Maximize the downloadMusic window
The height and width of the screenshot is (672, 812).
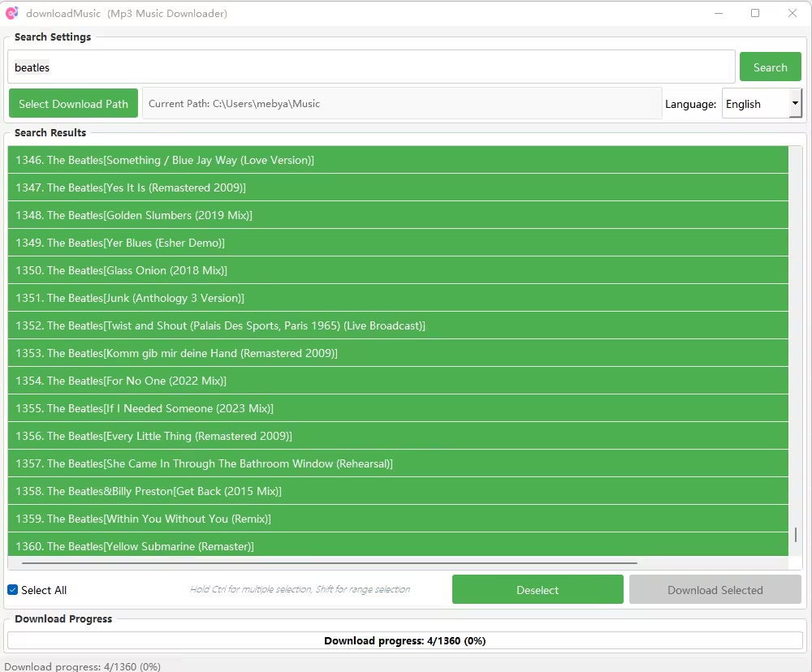click(x=755, y=13)
